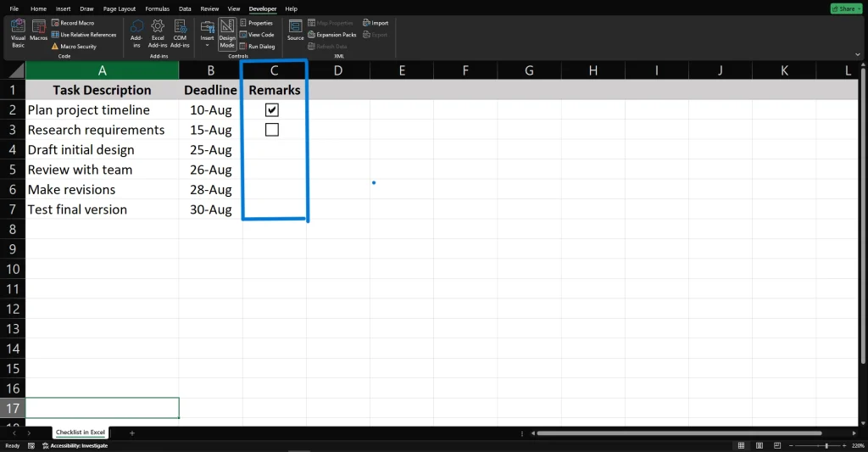Select the cell Draft initial design
Viewport: 868px width, 452px height.
click(x=103, y=149)
